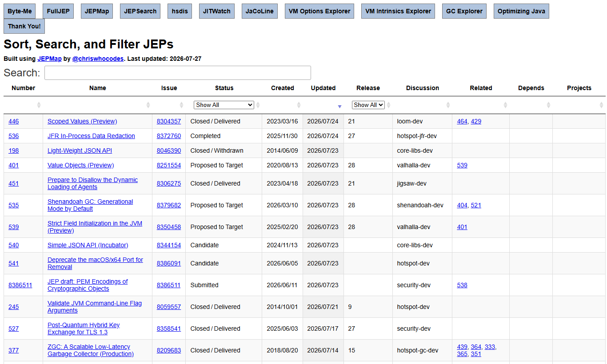Viewport: 607px width, 364px height.
Task: Open JEP number 540 link
Action: (14, 245)
